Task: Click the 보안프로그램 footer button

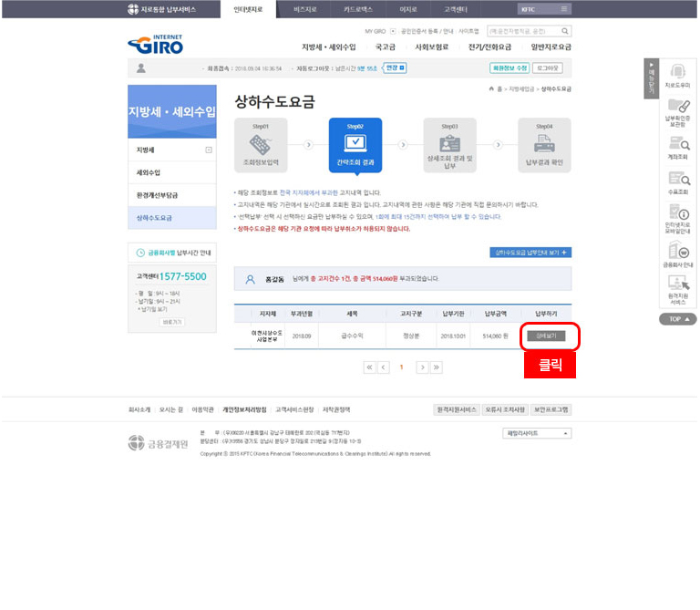Action: click(551, 409)
